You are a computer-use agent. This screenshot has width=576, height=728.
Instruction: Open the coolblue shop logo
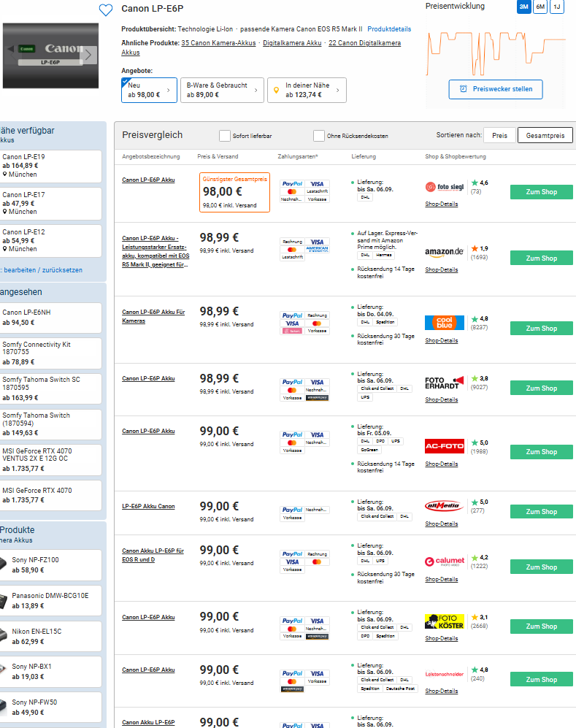[444, 323]
